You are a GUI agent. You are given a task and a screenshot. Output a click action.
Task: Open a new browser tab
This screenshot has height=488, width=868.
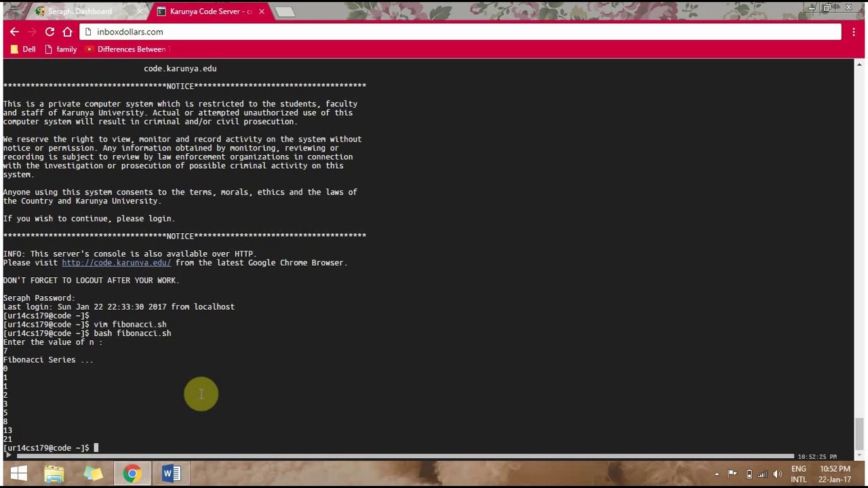285,12
